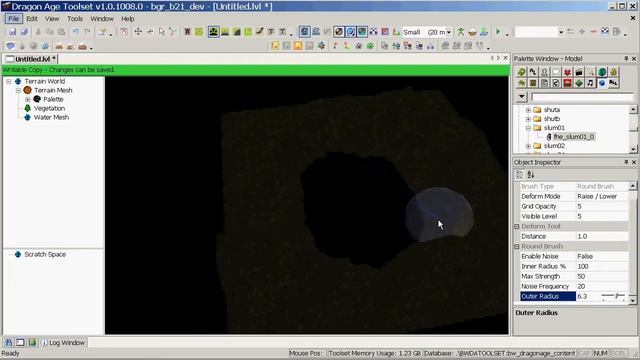Collapse the Terrain World tree node
Image resolution: width=640 pixels, height=360 pixels.
[x=9, y=81]
